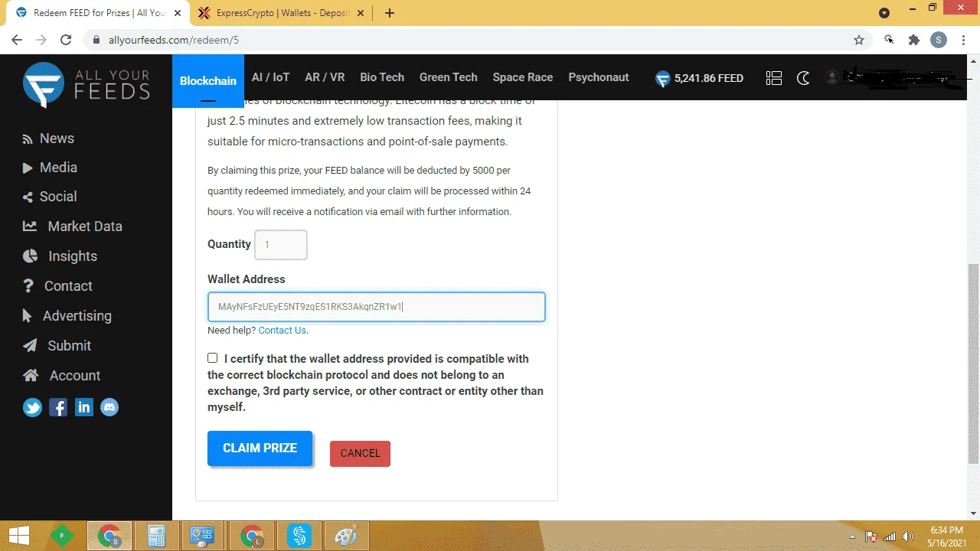Close the ExpressCrypto browser tab
This screenshot has width=980, height=551.
[x=362, y=13]
